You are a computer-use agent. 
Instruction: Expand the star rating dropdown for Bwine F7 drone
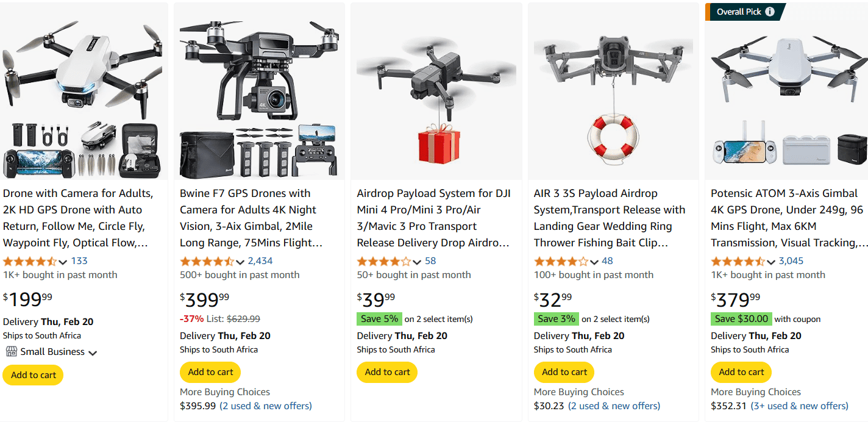pos(239,260)
